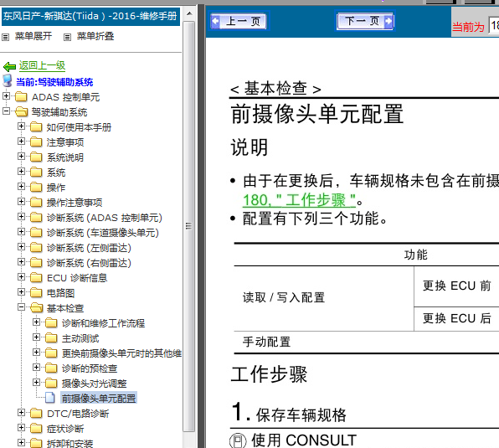Click the 菜单展开 list icon
The image size is (499, 448).
tap(5, 37)
